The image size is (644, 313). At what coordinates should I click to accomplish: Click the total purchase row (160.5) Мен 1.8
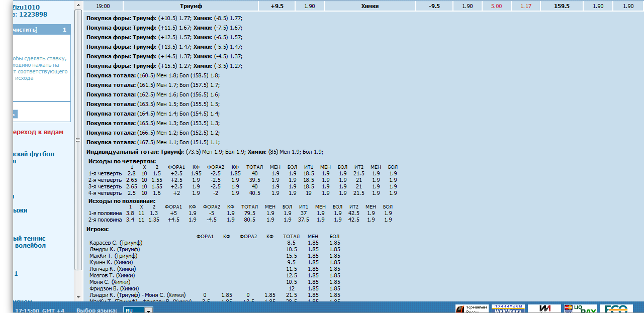[x=153, y=75]
